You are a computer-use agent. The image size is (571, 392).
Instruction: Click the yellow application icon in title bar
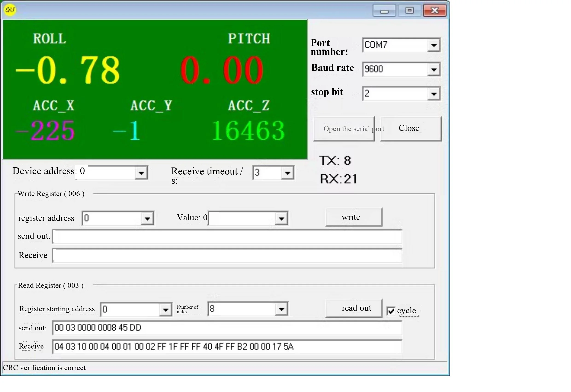click(10, 10)
